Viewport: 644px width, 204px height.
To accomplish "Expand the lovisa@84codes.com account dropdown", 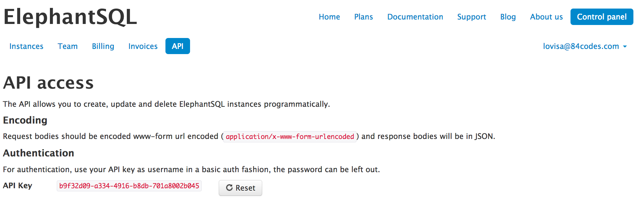I will [585, 46].
